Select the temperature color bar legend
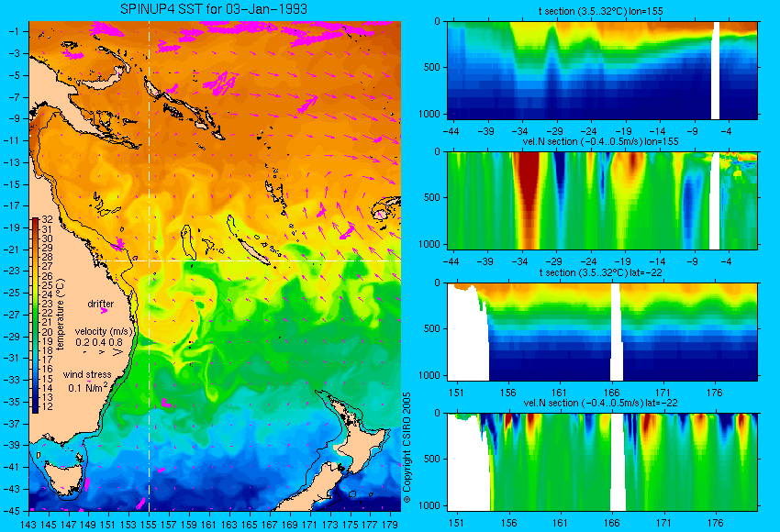Image resolution: width=780 pixels, height=532 pixels. [35, 316]
